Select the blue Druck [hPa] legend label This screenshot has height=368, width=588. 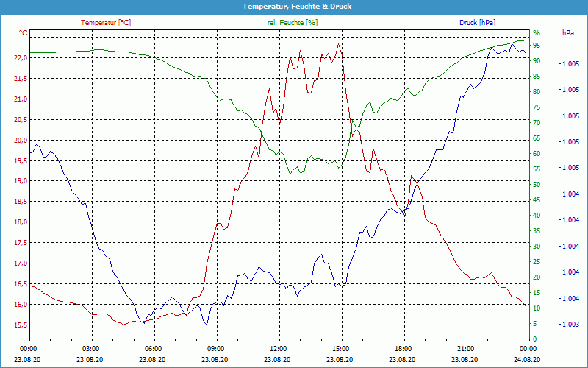(478, 23)
